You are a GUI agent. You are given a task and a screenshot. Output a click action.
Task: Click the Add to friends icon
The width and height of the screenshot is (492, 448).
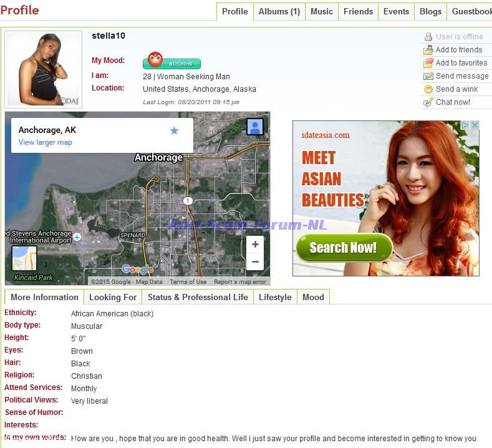tap(428, 50)
